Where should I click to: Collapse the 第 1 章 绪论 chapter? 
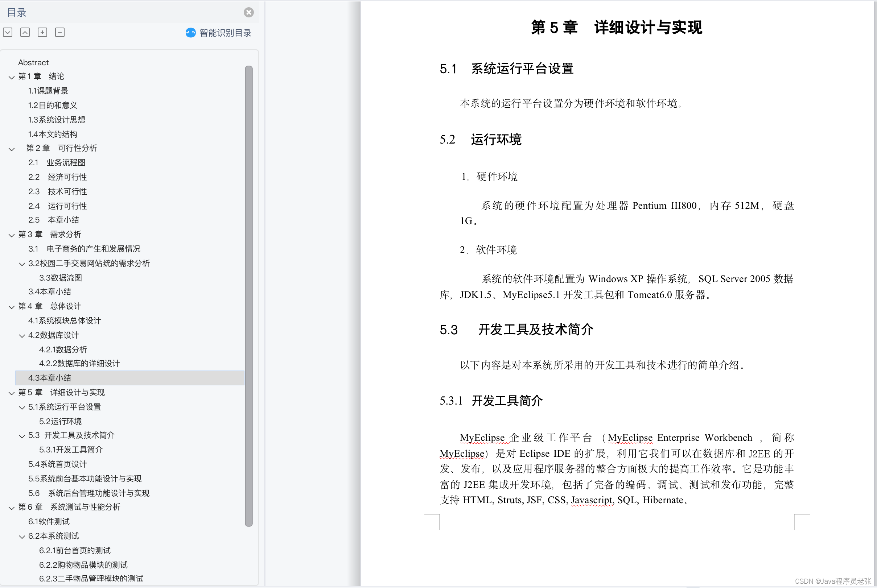(12, 77)
